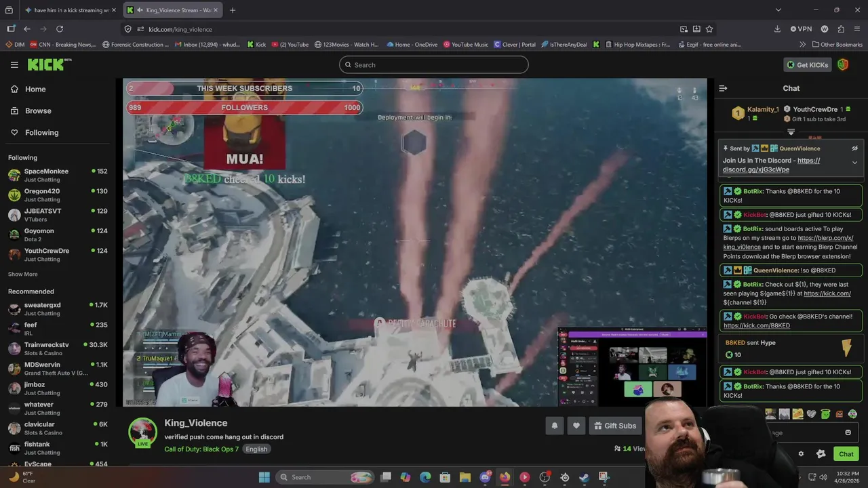The image size is (868, 488).
Task: Open Goyomon's followed channel
Action: coord(58,235)
